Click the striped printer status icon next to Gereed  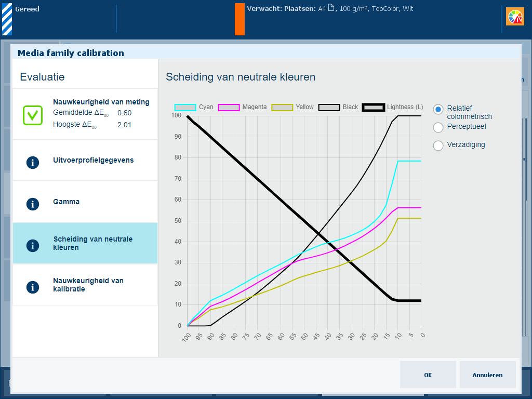7,19
